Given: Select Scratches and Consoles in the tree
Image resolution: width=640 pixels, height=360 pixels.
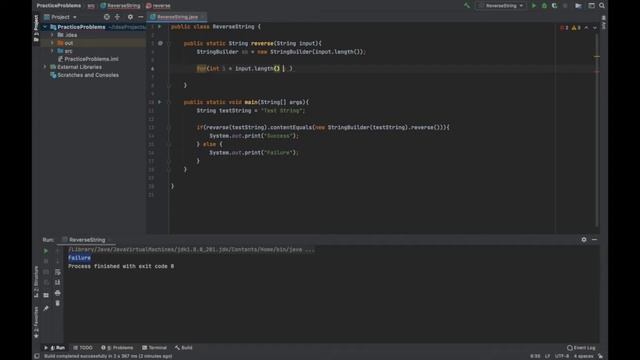Looking at the screenshot, I should 84,75.
